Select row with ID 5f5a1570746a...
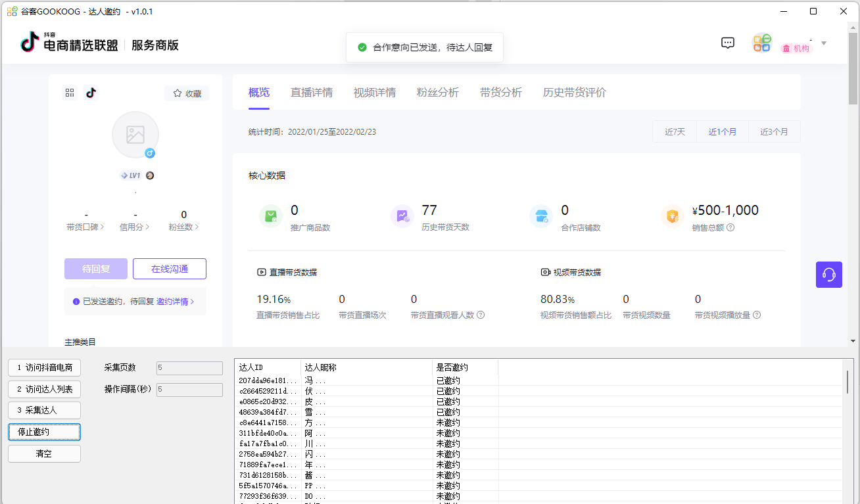Viewport: 860px width, 504px height. (x=539, y=486)
